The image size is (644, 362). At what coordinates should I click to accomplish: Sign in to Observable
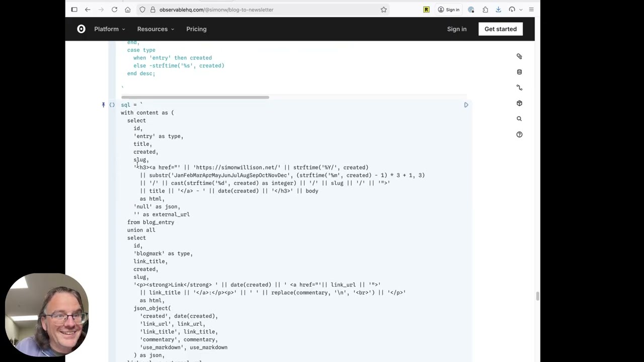(457, 29)
